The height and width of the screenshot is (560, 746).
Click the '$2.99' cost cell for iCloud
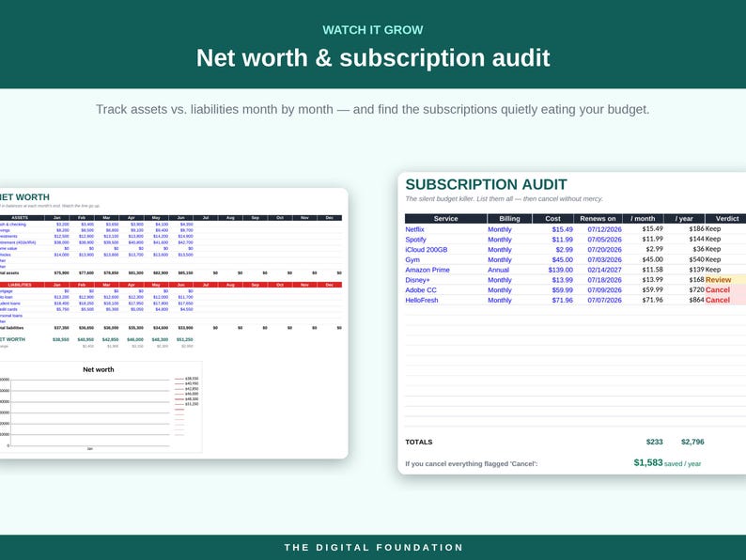tap(565, 250)
